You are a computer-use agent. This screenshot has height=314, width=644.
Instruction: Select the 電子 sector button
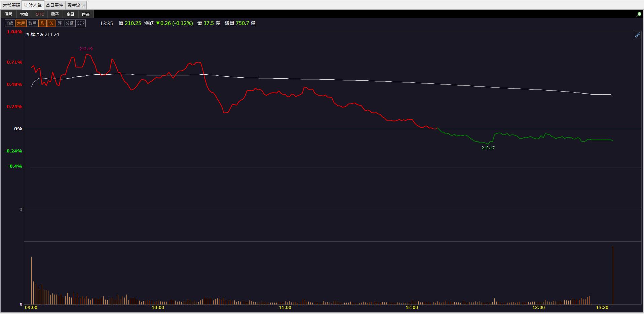pos(55,14)
